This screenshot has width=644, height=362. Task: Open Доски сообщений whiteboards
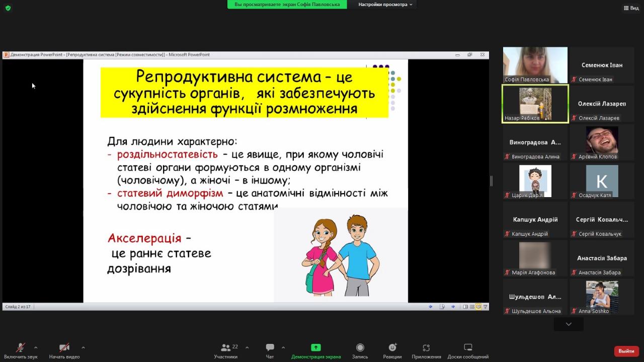coord(468,350)
